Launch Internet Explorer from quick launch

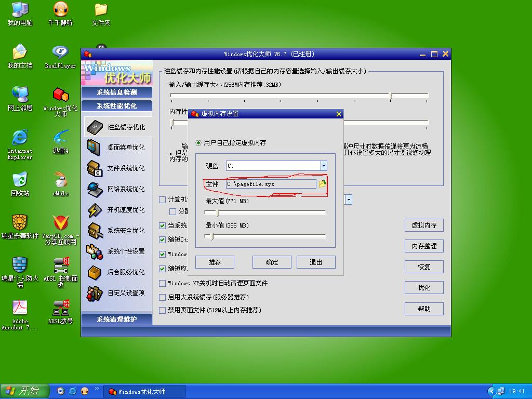[x=73, y=391]
